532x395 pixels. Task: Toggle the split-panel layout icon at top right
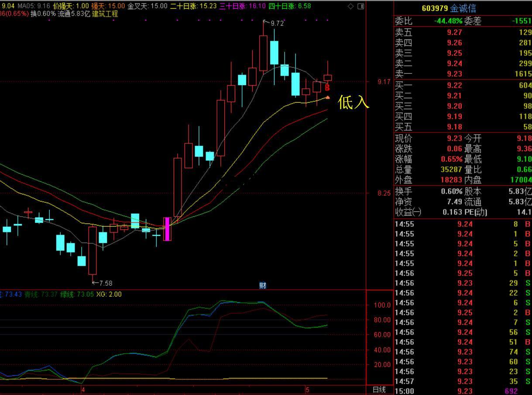(x=360, y=6)
